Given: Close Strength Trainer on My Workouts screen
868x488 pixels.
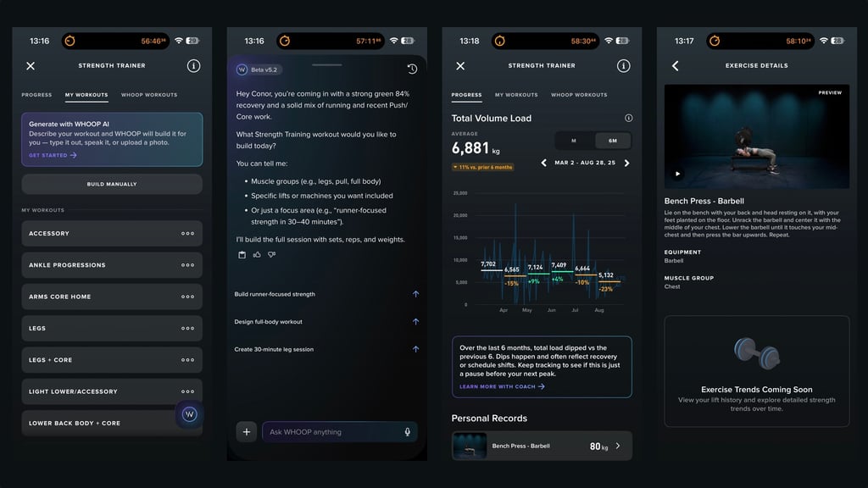Looking at the screenshot, I should click(31, 66).
